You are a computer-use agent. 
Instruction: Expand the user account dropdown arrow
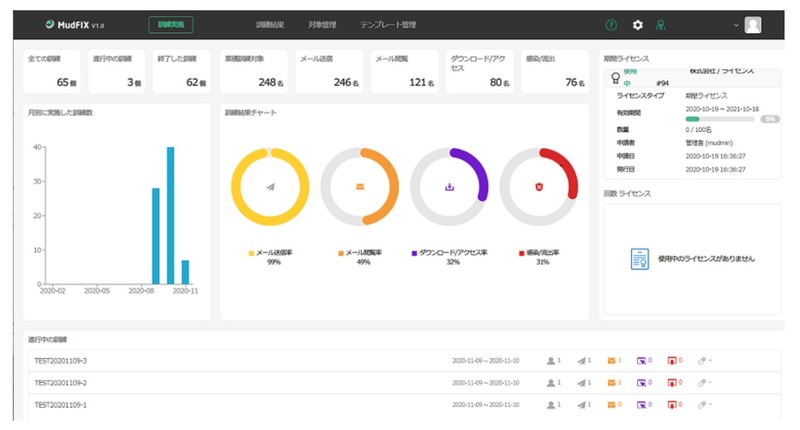click(x=736, y=25)
